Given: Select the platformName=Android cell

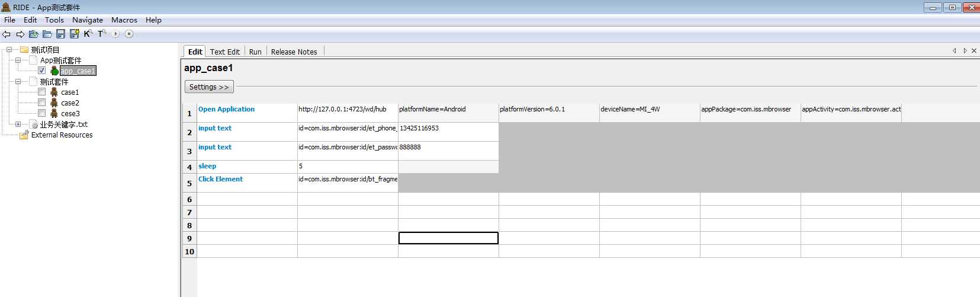Looking at the screenshot, I should coord(448,113).
